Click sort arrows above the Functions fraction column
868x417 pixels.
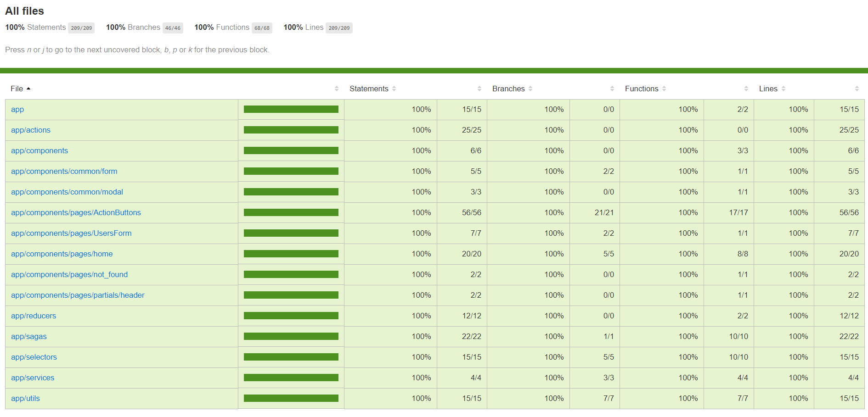(746, 89)
